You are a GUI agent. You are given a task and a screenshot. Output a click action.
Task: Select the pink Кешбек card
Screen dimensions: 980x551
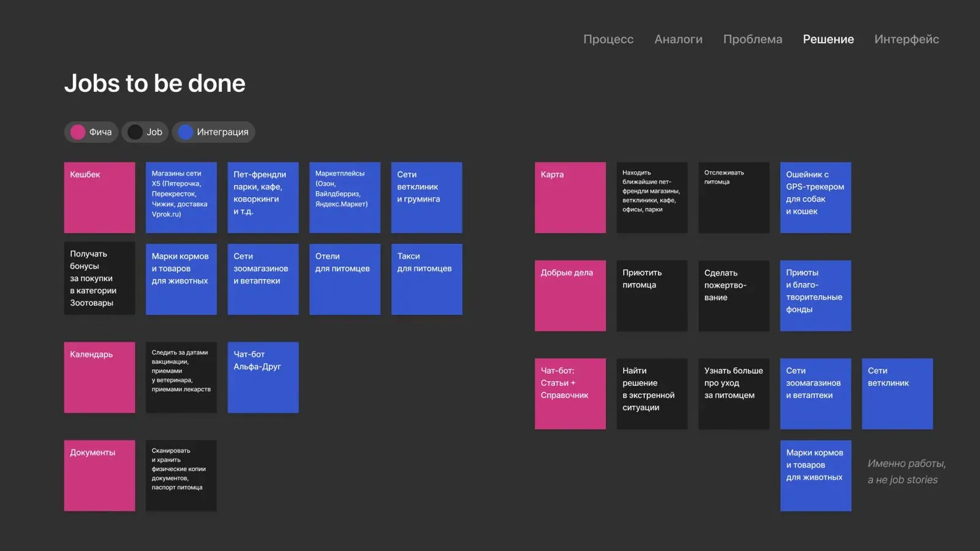99,197
